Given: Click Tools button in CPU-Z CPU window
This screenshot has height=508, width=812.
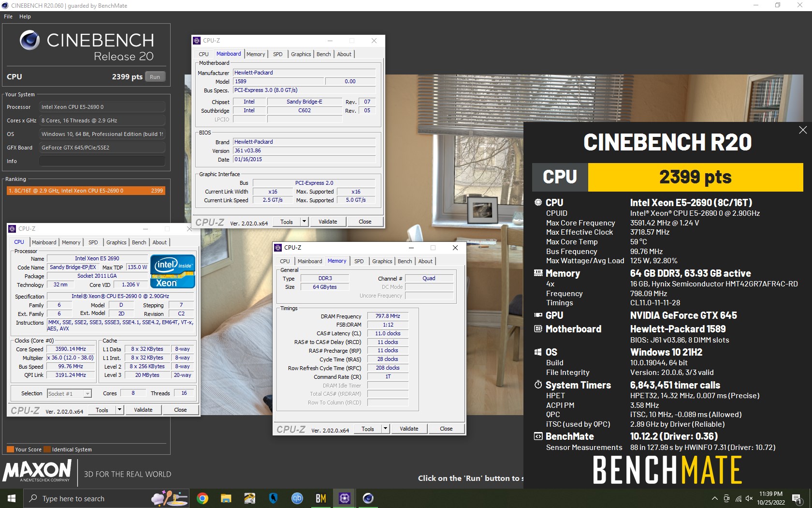Looking at the screenshot, I should tap(102, 410).
